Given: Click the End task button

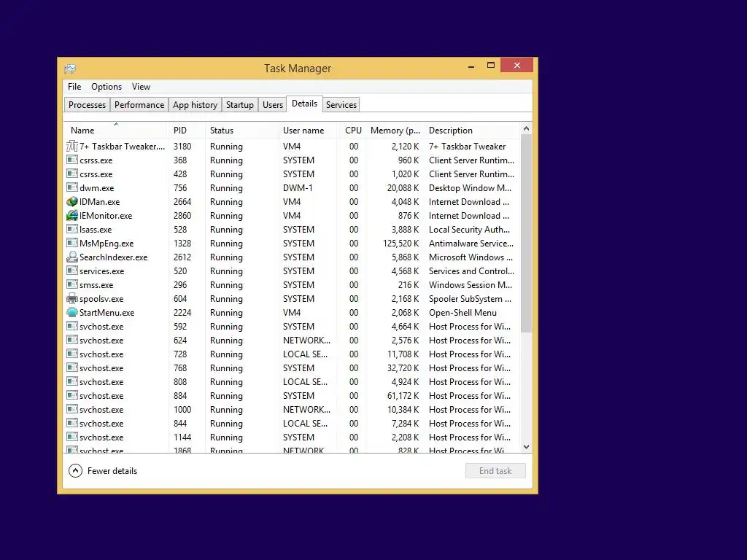Looking at the screenshot, I should click(x=495, y=471).
